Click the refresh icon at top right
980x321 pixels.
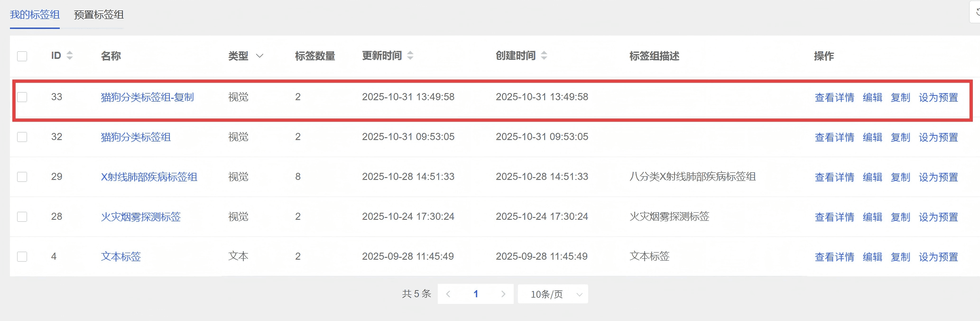pyautogui.click(x=976, y=13)
